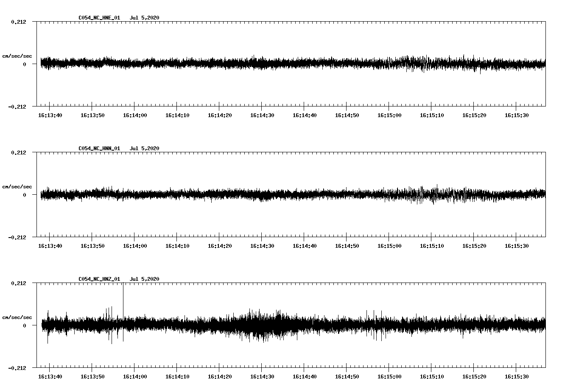
Task: Choose 16:15:20 time label under HNZ plot
Action: click(474, 377)
